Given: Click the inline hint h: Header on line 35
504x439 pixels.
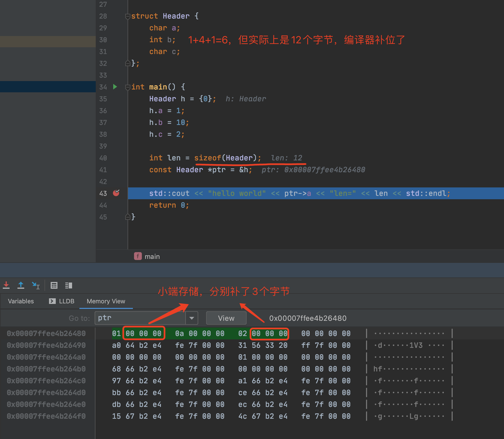Looking at the screenshot, I should 246,99.
